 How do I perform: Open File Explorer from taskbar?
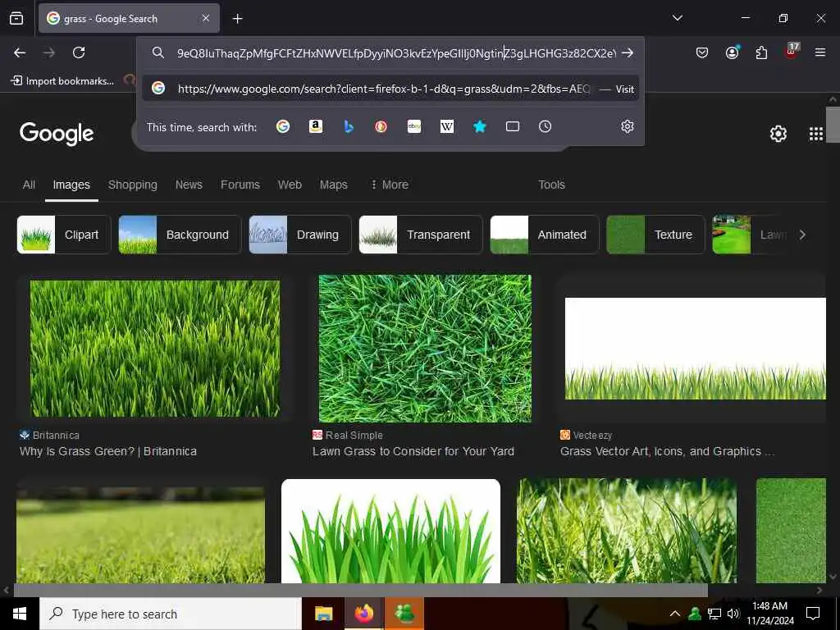[x=323, y=614]
